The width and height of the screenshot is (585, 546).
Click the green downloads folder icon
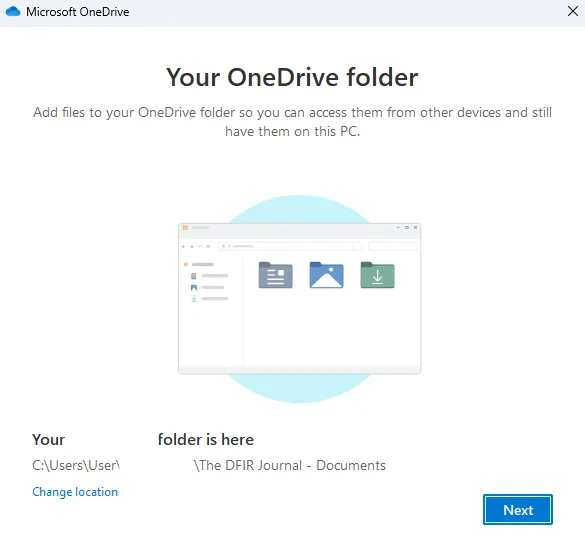click(377, 275)
